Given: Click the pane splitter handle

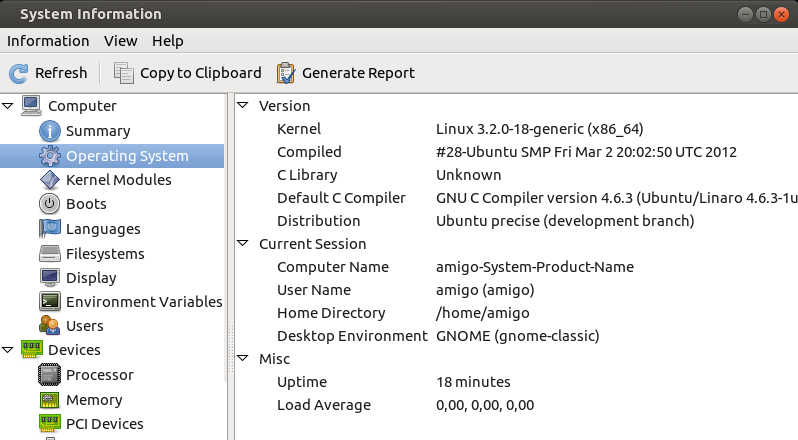Looking at the screenshot, I should click(x=231, y=349).
